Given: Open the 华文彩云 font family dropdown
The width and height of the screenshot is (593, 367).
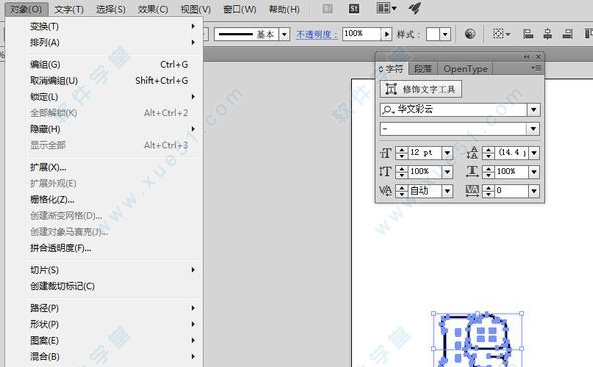Looking at the screenshot, I should point(533,110).
